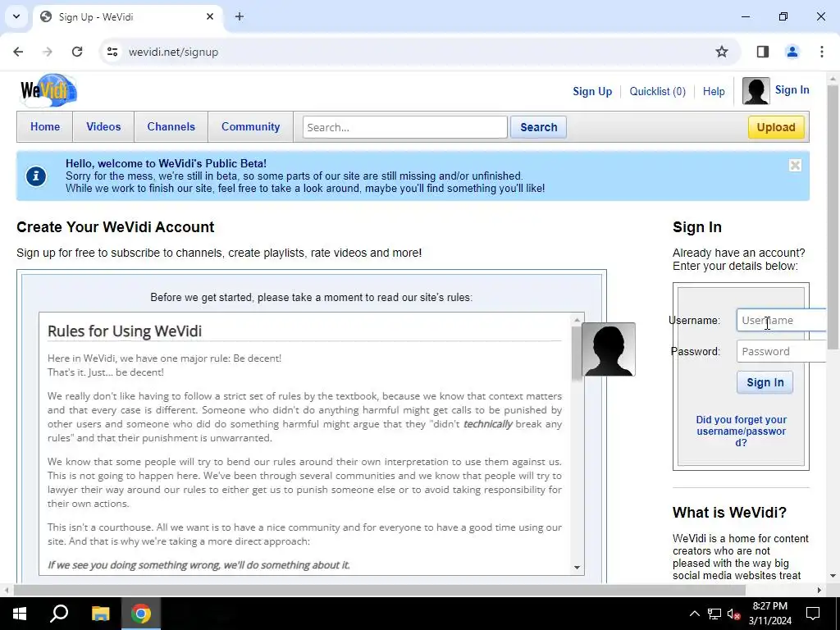Dismiss the Public Beta welcome banner
The image size is (840, 630).
(795, 166)
